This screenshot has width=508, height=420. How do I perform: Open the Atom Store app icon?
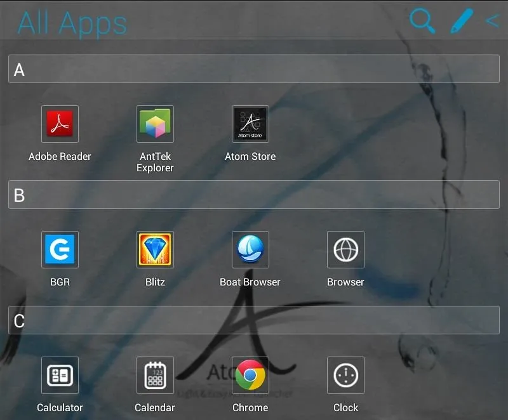[x=250, y=124]
